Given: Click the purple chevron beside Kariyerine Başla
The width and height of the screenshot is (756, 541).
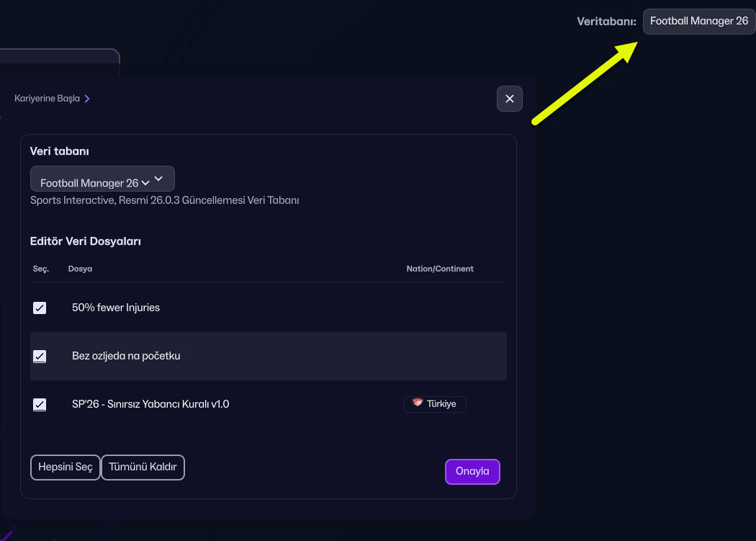Looking at the screenshot, I should (87, 99).
